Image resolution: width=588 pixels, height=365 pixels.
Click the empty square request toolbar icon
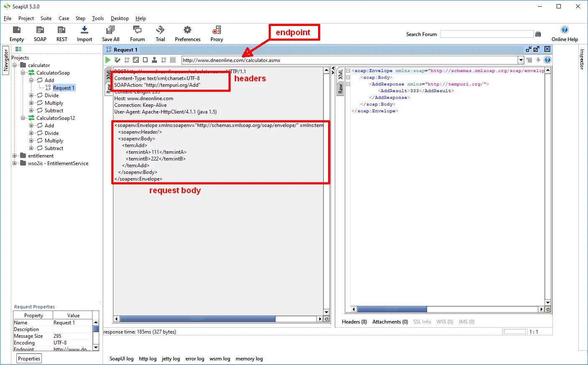[x=145, y=60]
